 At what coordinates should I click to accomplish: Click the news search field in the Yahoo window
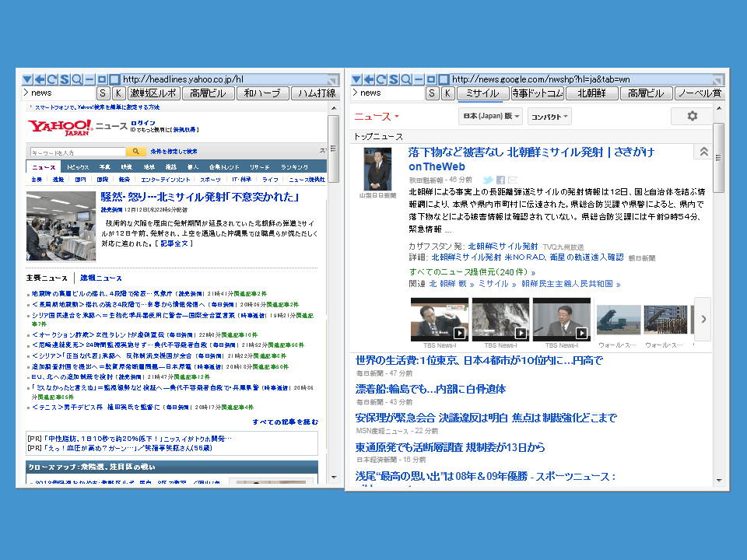coord(59,93)
